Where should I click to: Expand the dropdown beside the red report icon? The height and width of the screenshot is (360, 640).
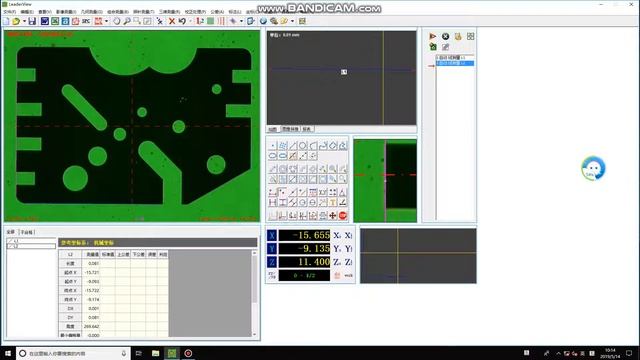pyautogui.click(x=107, y=21)
